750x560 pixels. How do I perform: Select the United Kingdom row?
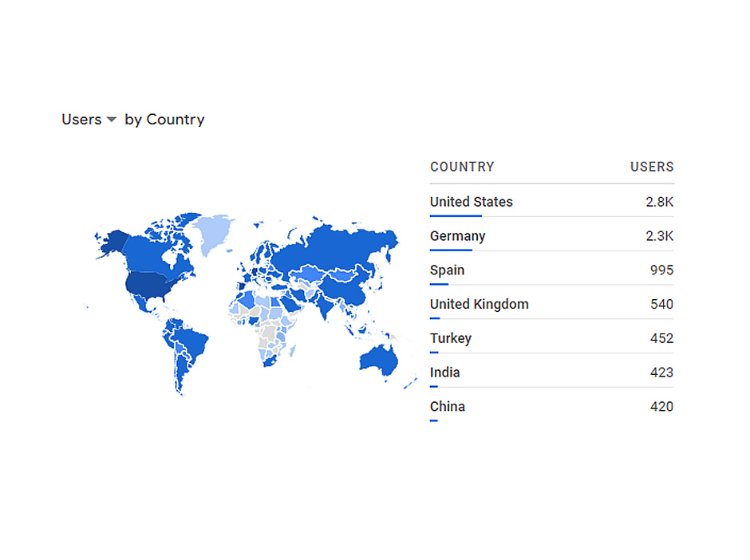(x=551, y=304)
